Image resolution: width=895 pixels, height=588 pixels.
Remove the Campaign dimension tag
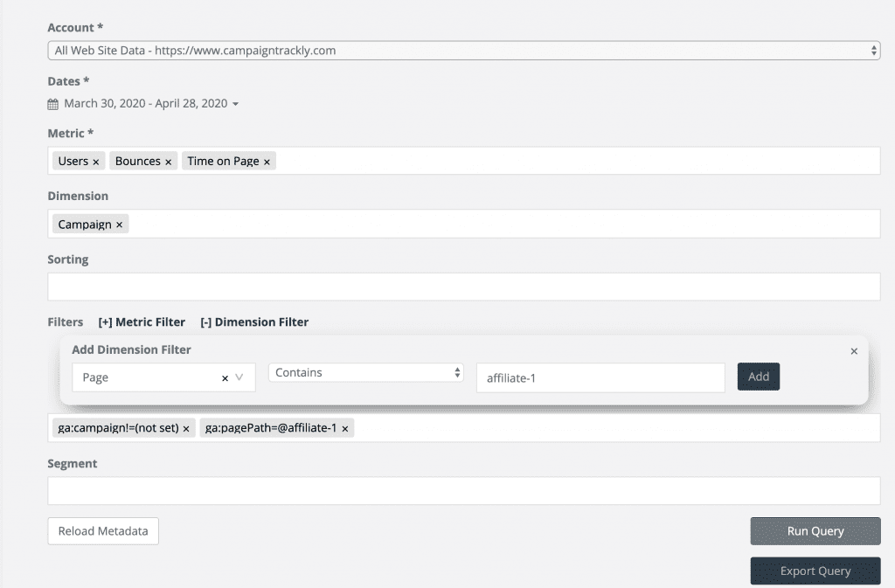point(119,225)
